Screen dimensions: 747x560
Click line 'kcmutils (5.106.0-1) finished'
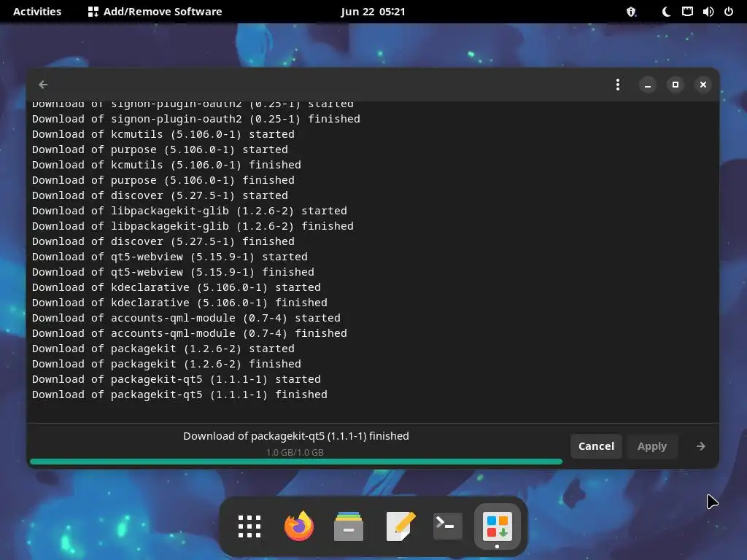[x=166, y=165]
